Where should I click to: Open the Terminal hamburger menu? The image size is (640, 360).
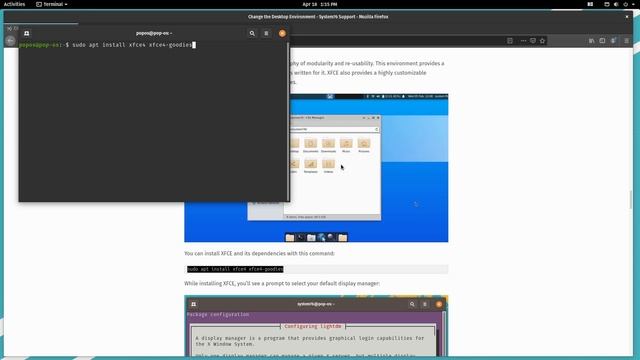[266, 33]
